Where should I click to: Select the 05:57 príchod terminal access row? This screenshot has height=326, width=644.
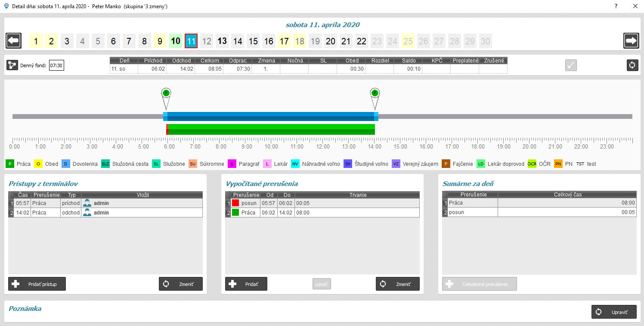[x=105, y=203]
